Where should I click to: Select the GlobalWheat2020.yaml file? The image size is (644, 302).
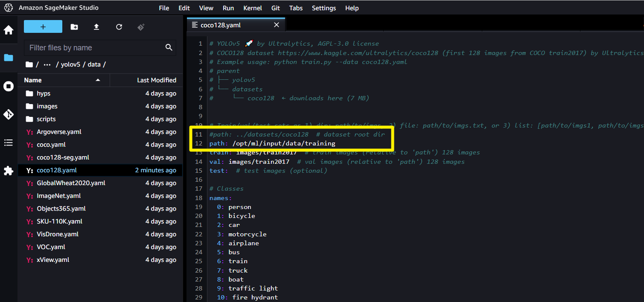pos(100,183)
